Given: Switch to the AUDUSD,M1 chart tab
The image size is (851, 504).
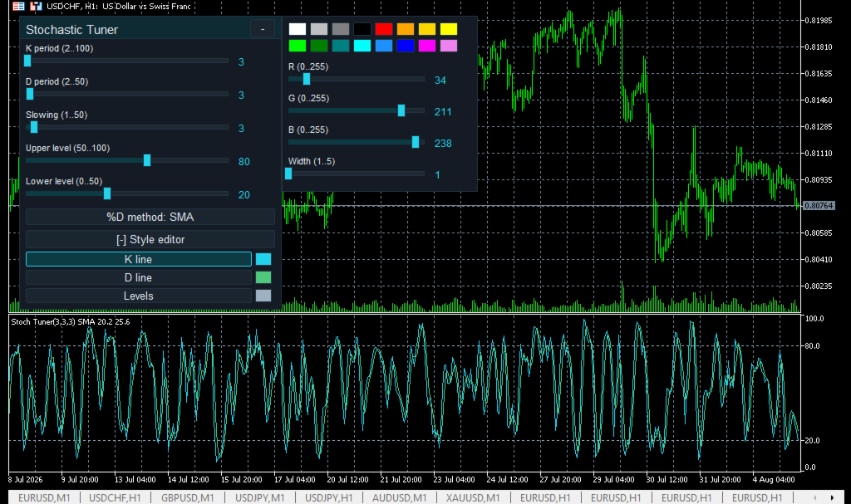Looking at the screenshot, I should tap(400, 497).
